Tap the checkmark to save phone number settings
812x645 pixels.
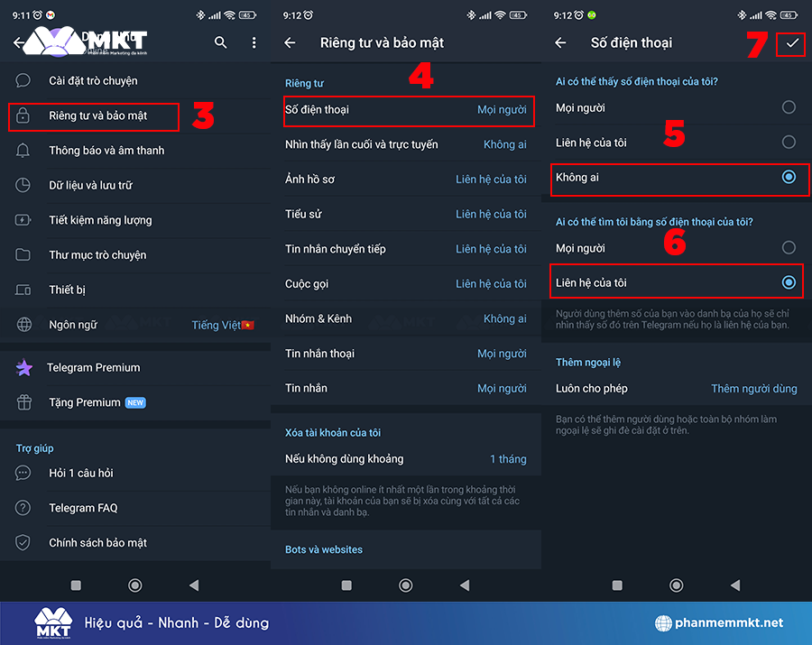pos(792,42)
